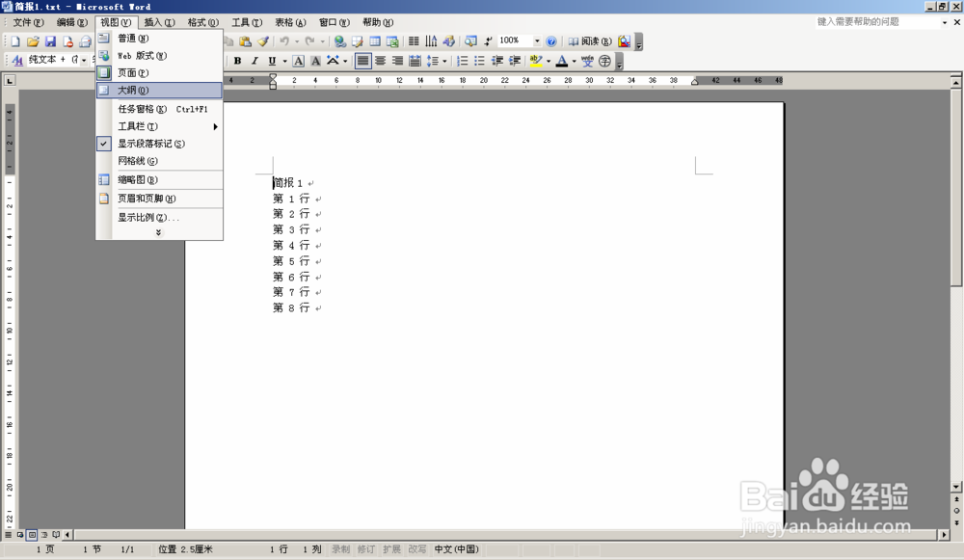
Task: Toggle align right button
Action: tap(398, 61)
